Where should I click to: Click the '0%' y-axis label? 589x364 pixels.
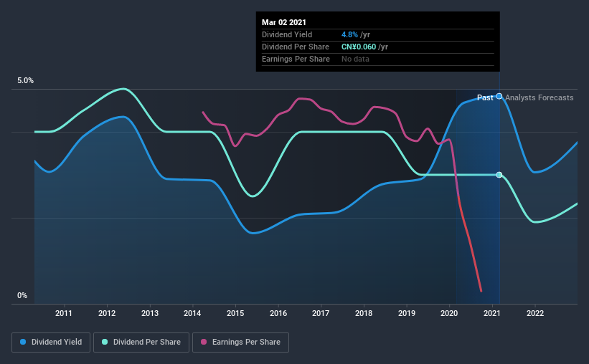(x=22, y=296)
